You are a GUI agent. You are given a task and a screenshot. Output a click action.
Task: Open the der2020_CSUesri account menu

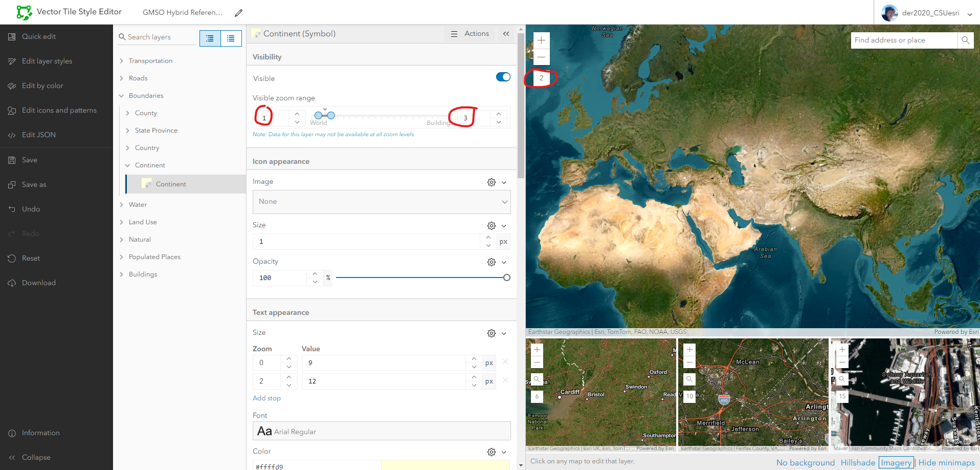point(927,13)
